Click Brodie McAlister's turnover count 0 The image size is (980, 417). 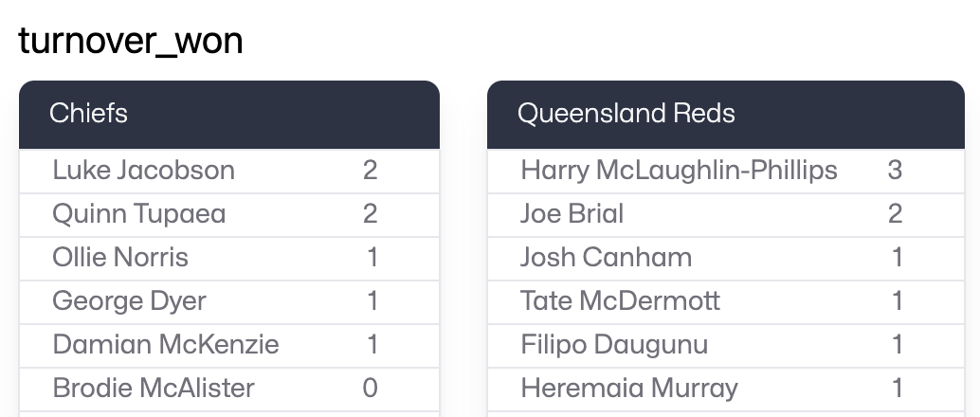370,388
